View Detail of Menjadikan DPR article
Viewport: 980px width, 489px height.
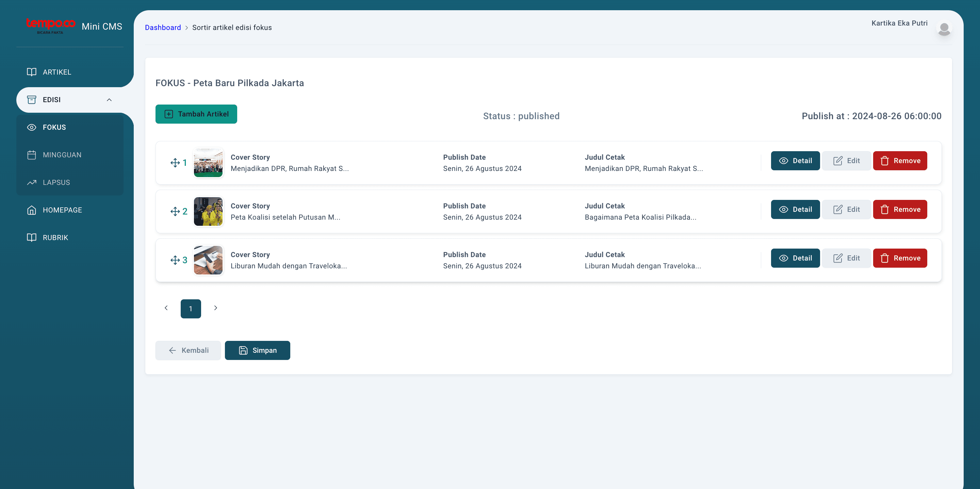pyautogui.click(x=795, y=161)
